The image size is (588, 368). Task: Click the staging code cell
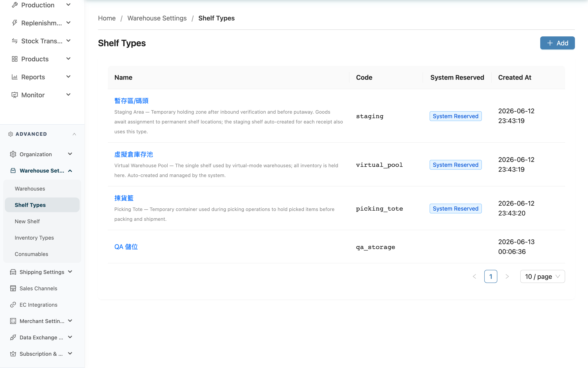(x=370, y=116)
